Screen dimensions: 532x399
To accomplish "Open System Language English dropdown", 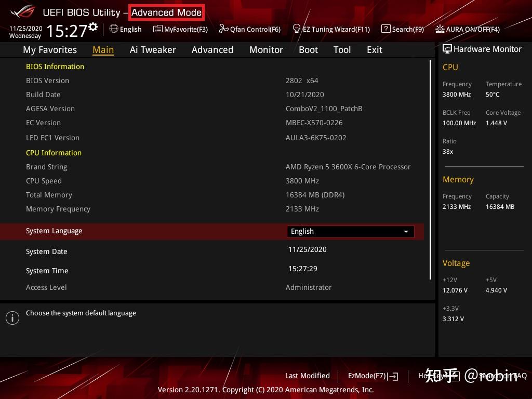I will click(x=351, y=231).
